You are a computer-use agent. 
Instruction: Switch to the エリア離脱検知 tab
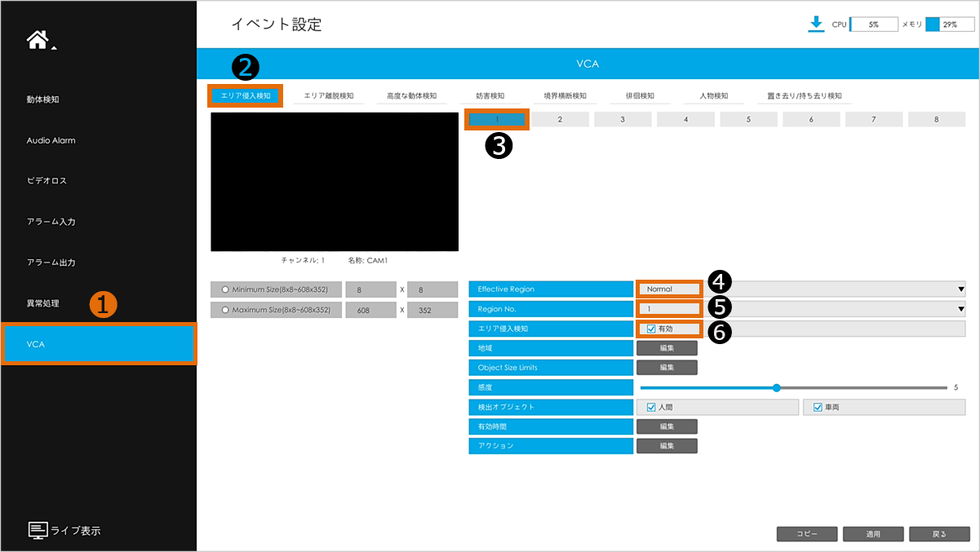coord(329,95)
